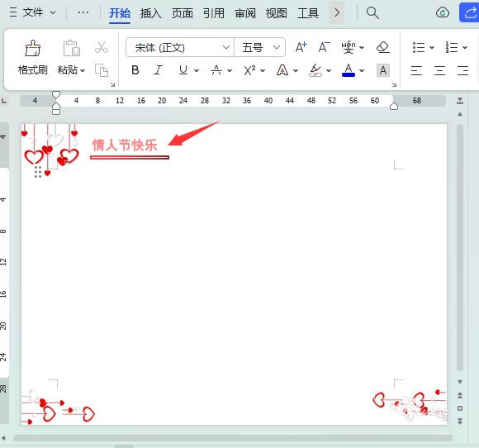This screenshot has height=448, width=479.
Task: Expand the bullet list dropdown
Action: point(432,47)
